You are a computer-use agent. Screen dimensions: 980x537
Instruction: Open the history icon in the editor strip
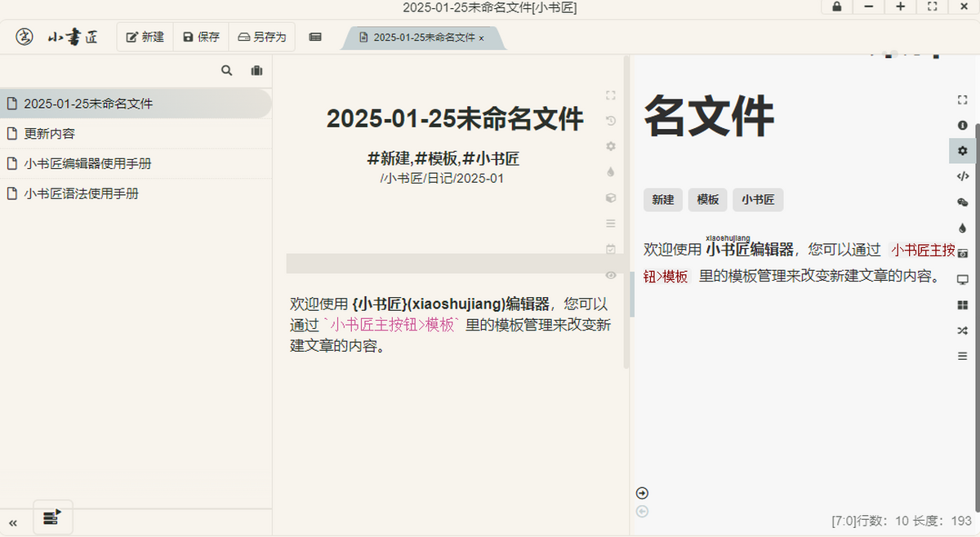pyautogui.click(x=610, y=121)
